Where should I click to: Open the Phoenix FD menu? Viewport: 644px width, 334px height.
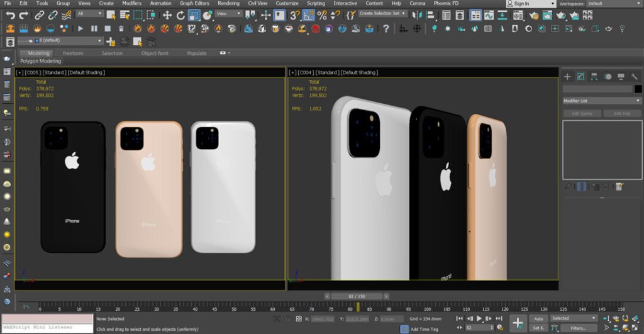pos(446,3)
